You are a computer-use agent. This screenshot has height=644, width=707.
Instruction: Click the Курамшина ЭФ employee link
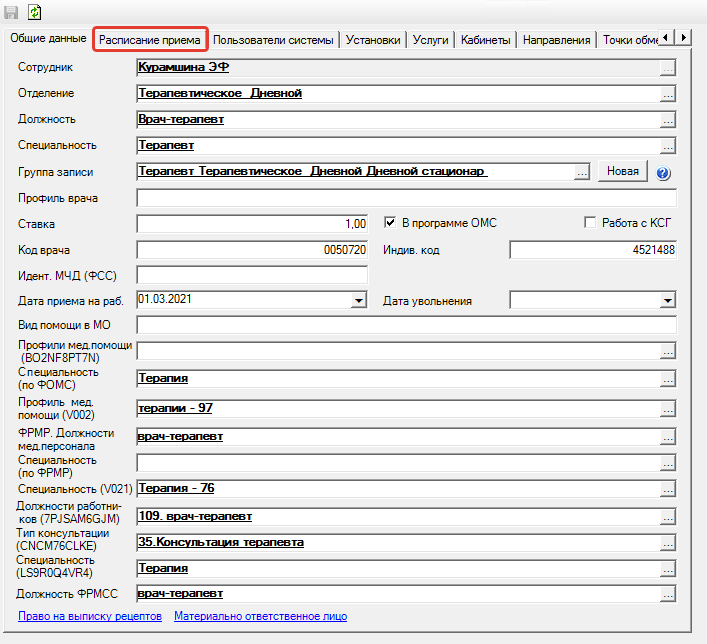pos(184,67)
